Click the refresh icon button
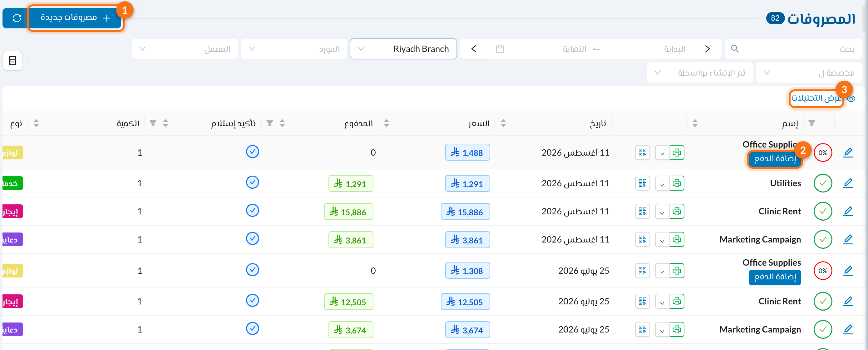 point(16,18)
